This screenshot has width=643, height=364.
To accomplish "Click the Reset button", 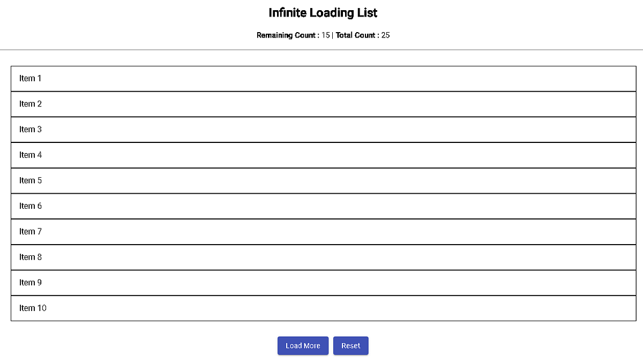I will coord(350,345).
